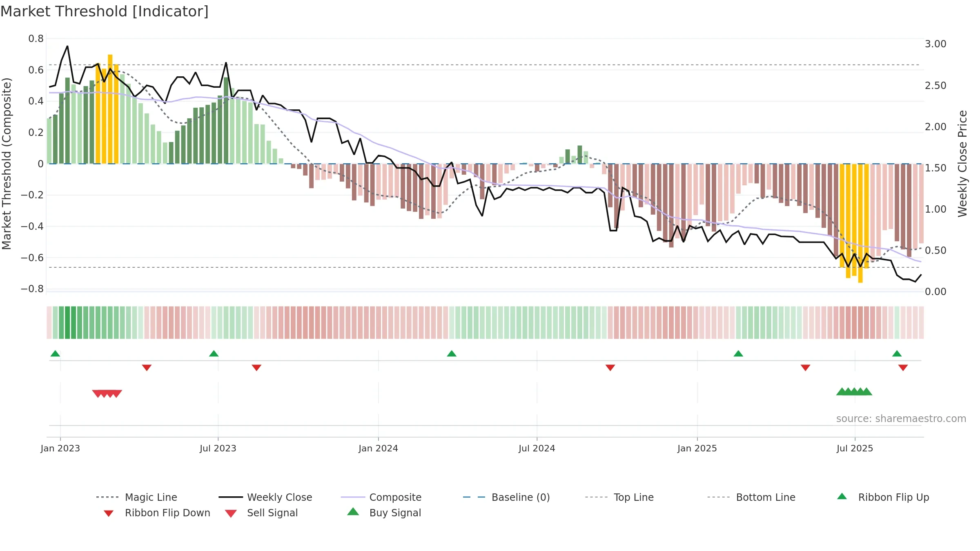
Task: Click the −0.8 tick on the left axis
Action: click(x=32, y=289)
